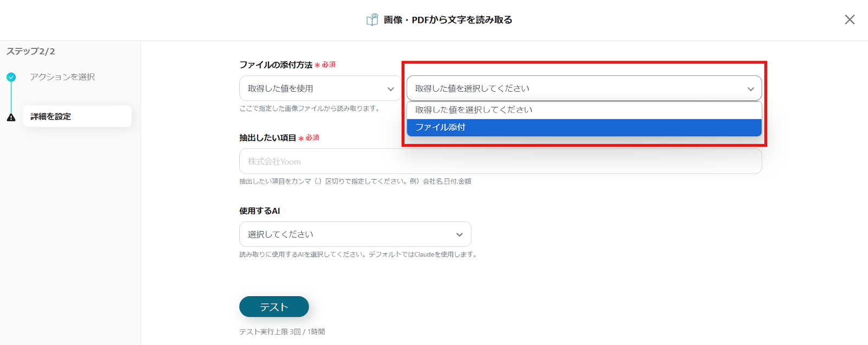
Task: Click the 画像・PDFから文字を読み取る title
Action: [448, 20]
